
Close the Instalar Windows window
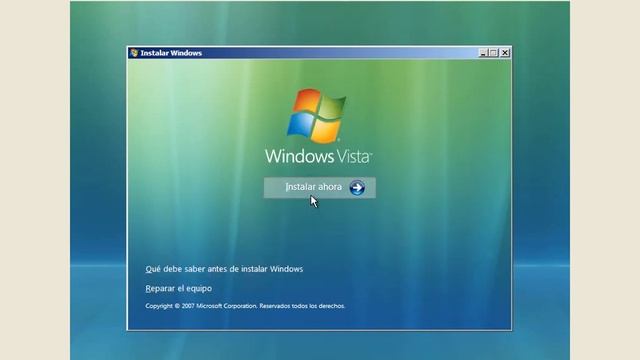(x=505, y=53)
